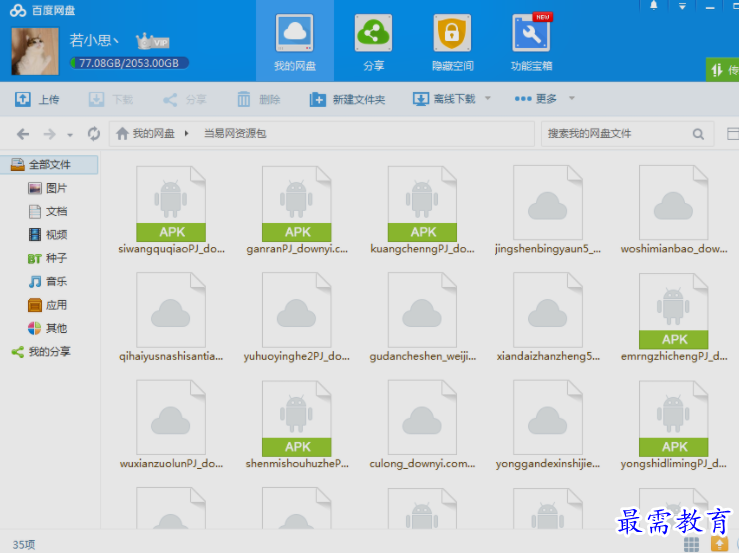This screenshot has height=553, width=739.
Task: Filter by 应用 in the sidebar
Action: click(x=47, y=305)
